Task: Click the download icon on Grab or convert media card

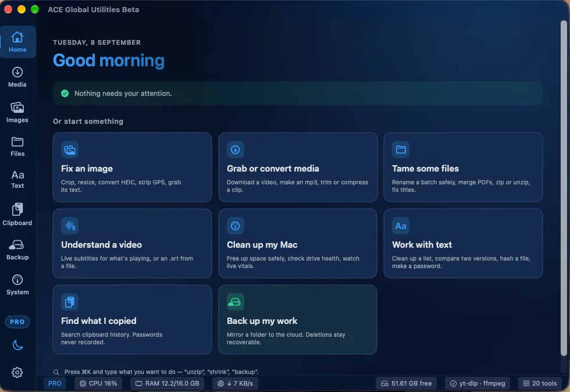Action: tap(235, 149)
